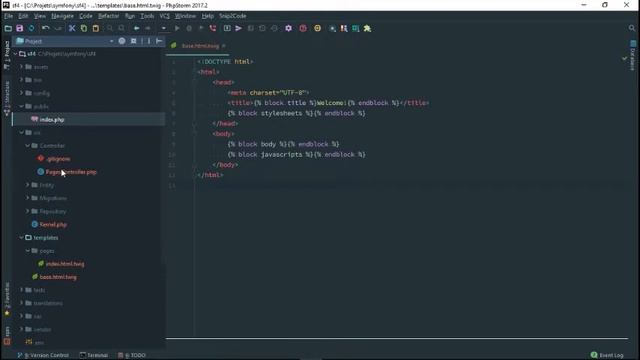This screenshot has width=640, height=360.
Task: Click the hide panel icon in Project header
Action: 159,41
